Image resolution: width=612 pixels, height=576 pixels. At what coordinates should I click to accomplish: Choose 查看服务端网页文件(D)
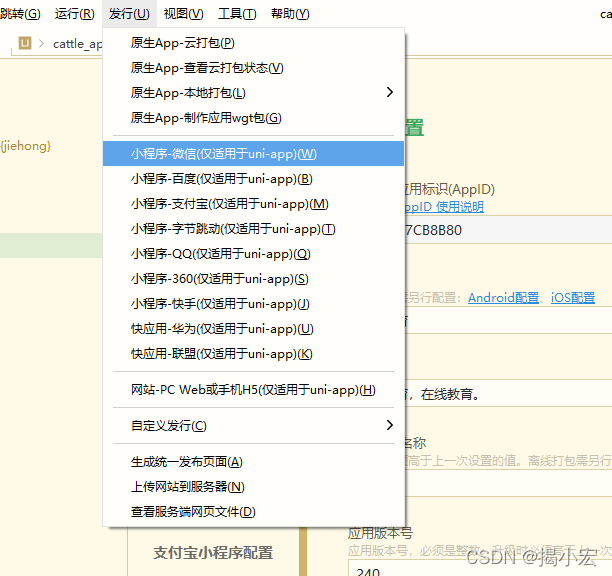(253, 512)
